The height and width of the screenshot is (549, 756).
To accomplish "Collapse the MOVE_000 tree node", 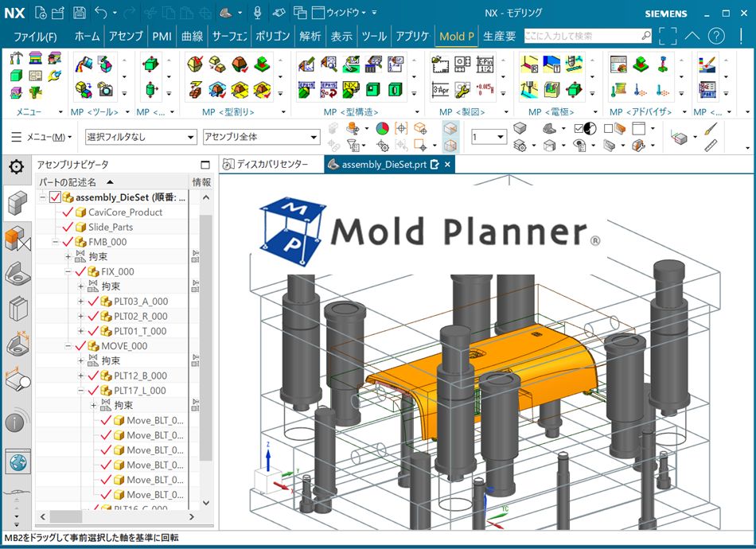I will (68, 346).
